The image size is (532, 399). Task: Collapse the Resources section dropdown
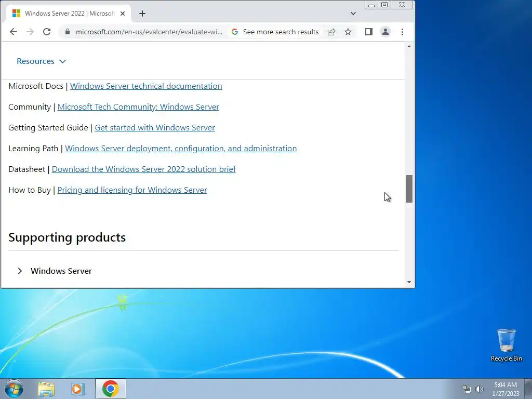pos(41,61)
